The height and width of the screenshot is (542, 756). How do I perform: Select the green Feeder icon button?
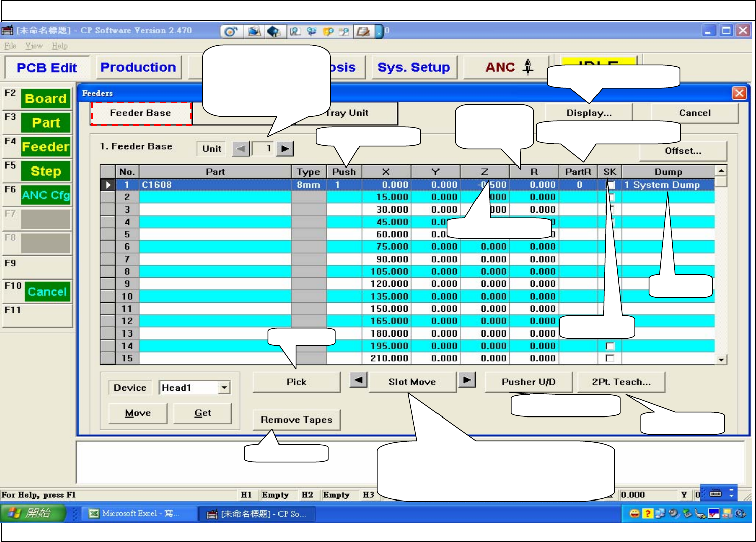46,147
